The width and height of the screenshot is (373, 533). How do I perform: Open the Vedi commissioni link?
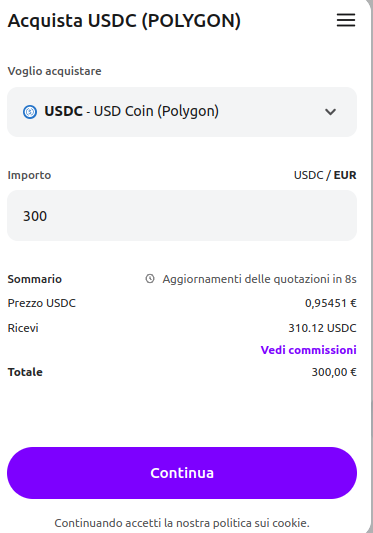(308, 350)
